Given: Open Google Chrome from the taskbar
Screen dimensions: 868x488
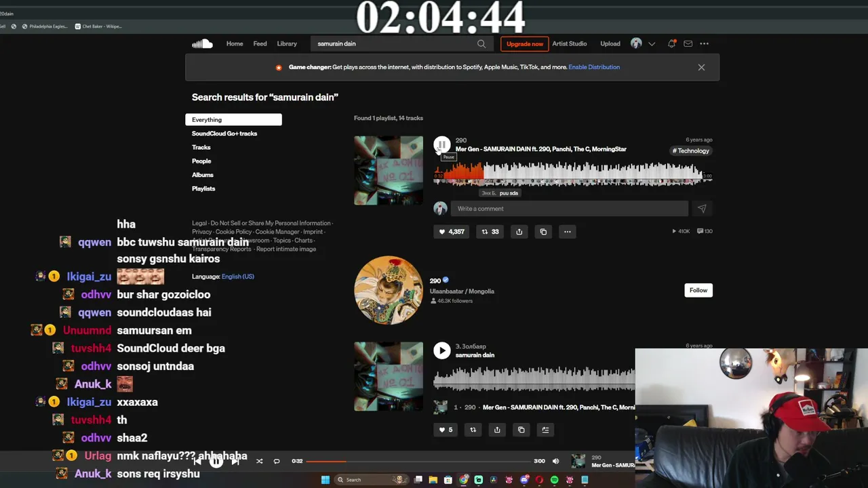Looking at the screenshot, I should pyautogui.click(x=464, y=480).
